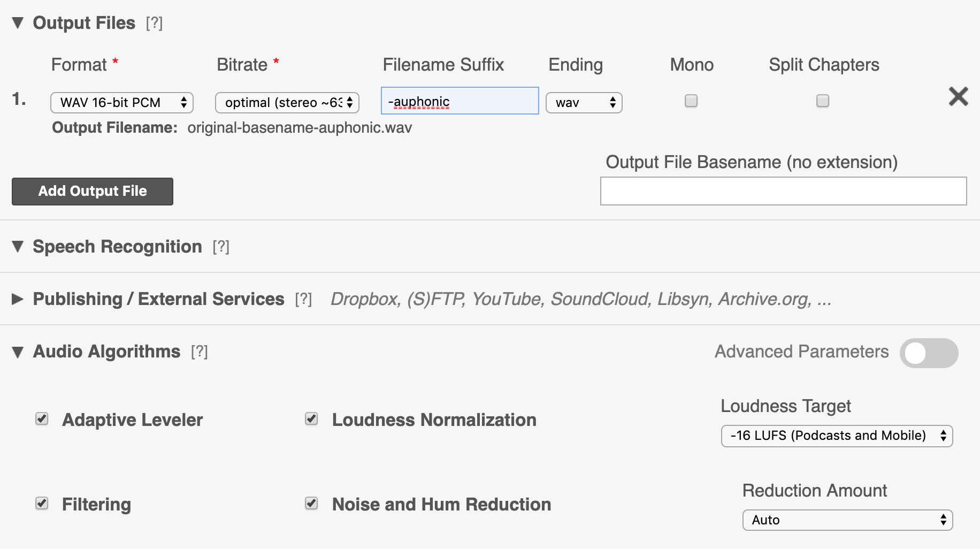Enable the Mono checkbox

(691, 101)
